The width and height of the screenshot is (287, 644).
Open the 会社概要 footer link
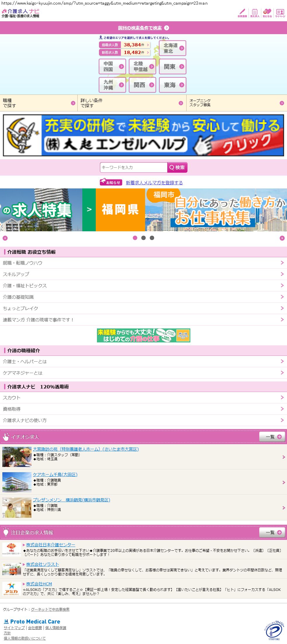(35, 628)
